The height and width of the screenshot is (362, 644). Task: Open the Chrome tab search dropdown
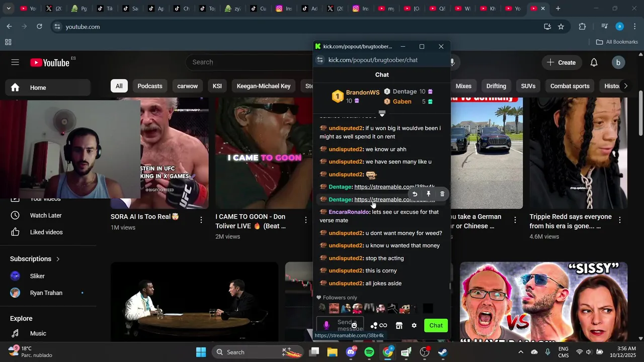click(8, 9)
